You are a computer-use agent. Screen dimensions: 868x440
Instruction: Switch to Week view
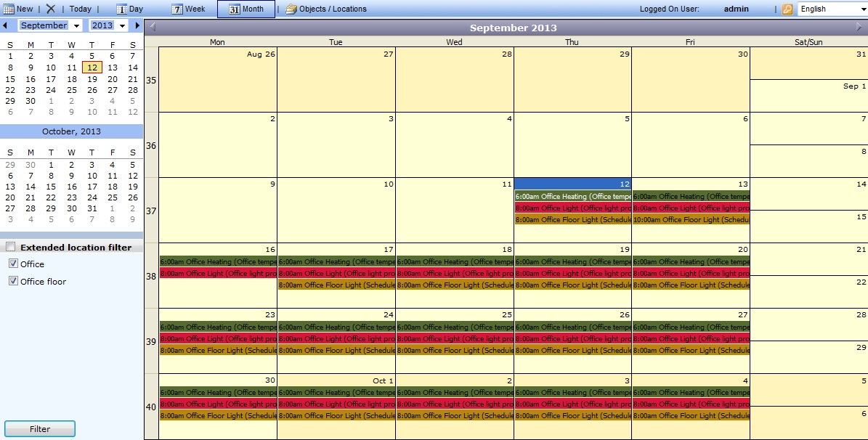pos(188,9)
